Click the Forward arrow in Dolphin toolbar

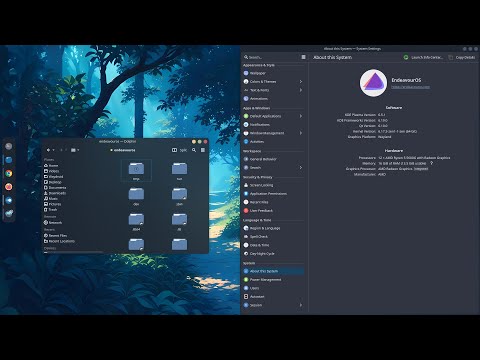coord(61,150)
